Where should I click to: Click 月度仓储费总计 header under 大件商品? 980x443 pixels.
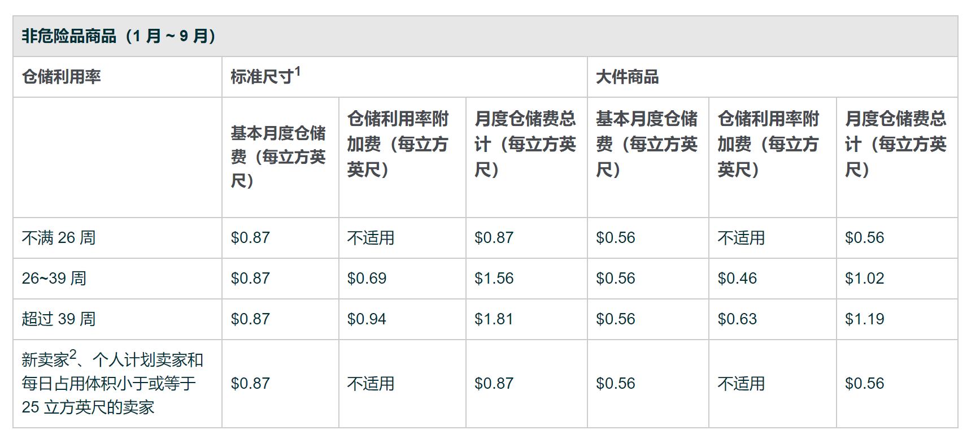point(895,144)
